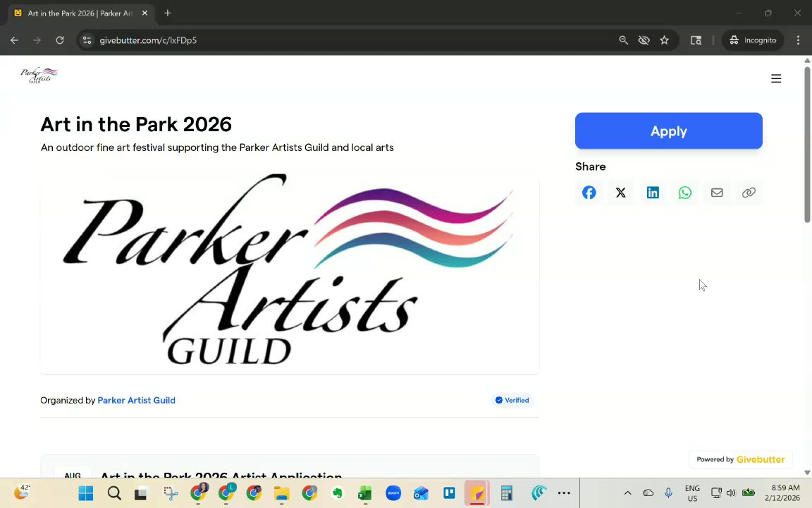Close the Art in the Park tab

[144, 13]
